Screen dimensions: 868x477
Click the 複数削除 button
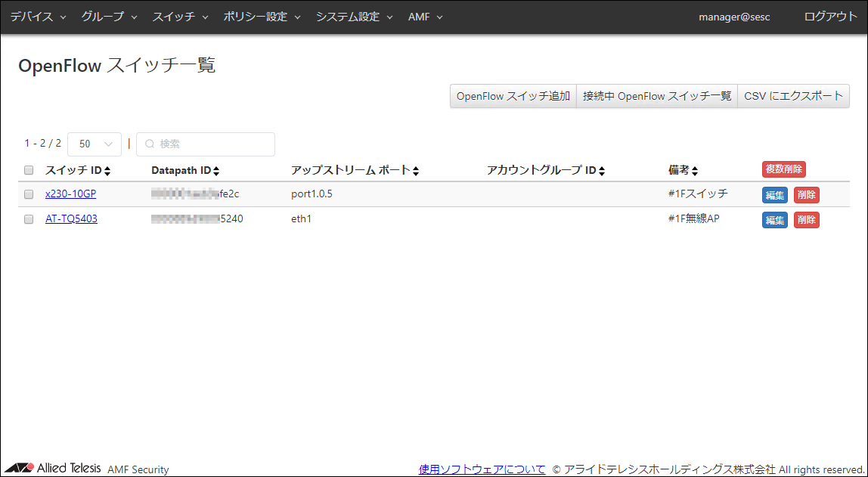tap(784, 169)
